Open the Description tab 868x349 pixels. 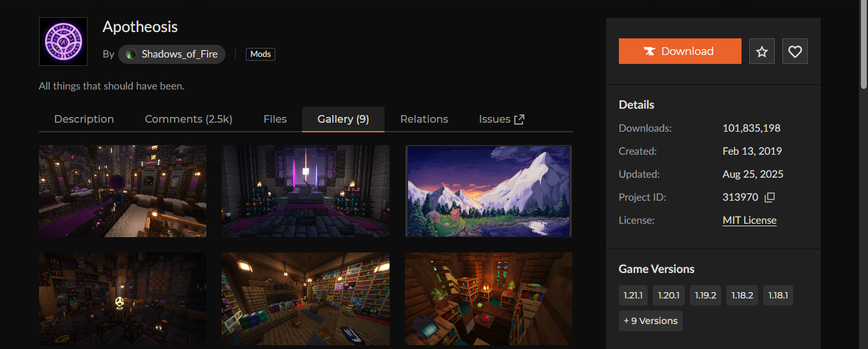point(84,120)
